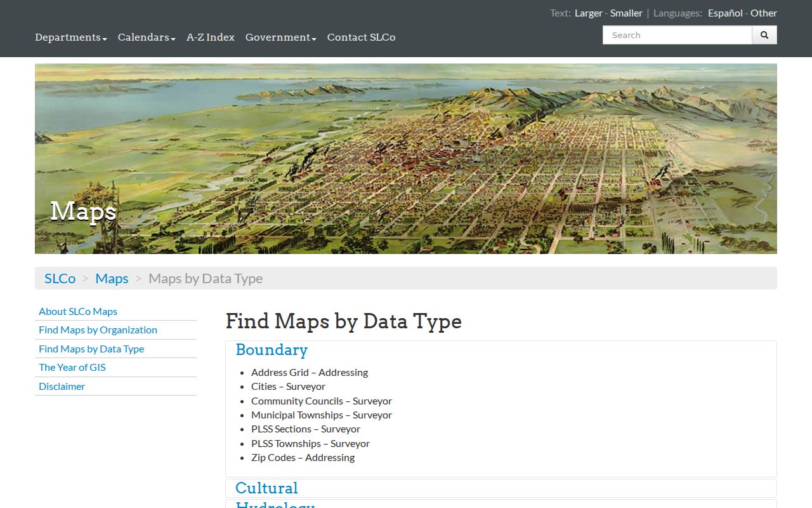Make page text Smaller
812x508 pixels.
click(x=626, y=13)
